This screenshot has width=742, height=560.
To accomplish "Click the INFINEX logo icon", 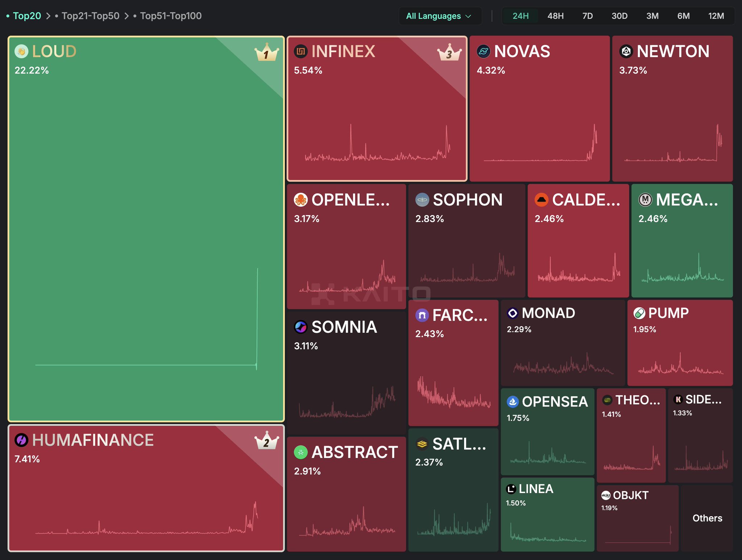I will pyautogui.click(x=301, y=51).
